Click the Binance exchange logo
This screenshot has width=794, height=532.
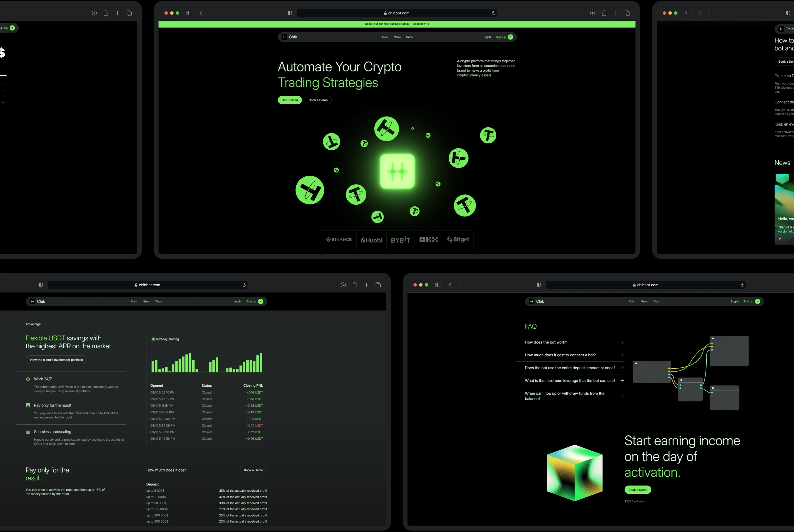tap(339, 239)
